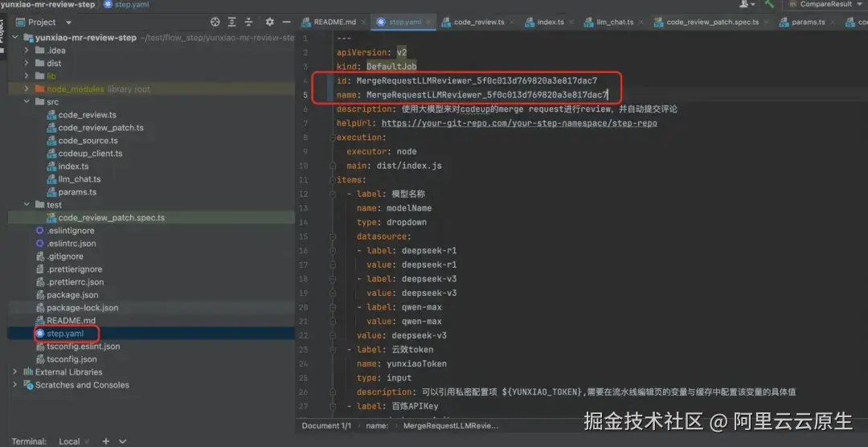The height and width of the screenshot is (447, 868).
Task: Expand the .idea folder
Action: pyautogui.click(x=26, y=51)
